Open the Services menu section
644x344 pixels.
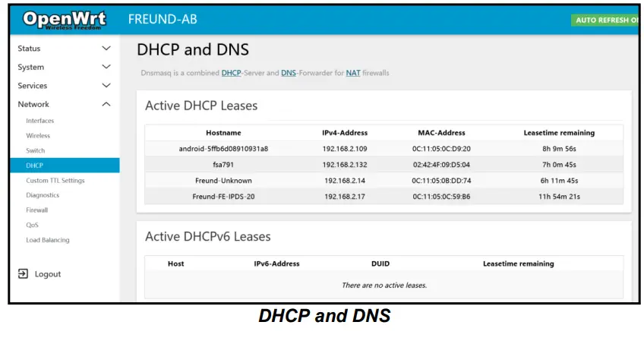pyautogui.click(x=33, y=86)
